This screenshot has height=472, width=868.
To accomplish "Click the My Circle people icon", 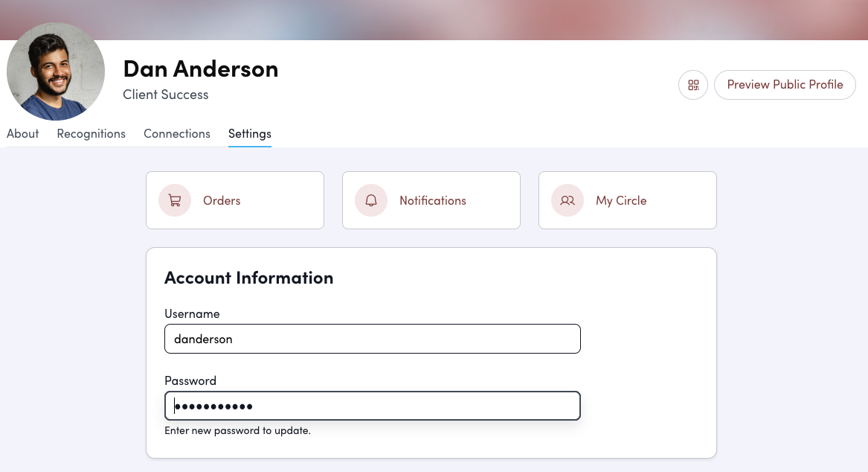I will coord(568,200).
